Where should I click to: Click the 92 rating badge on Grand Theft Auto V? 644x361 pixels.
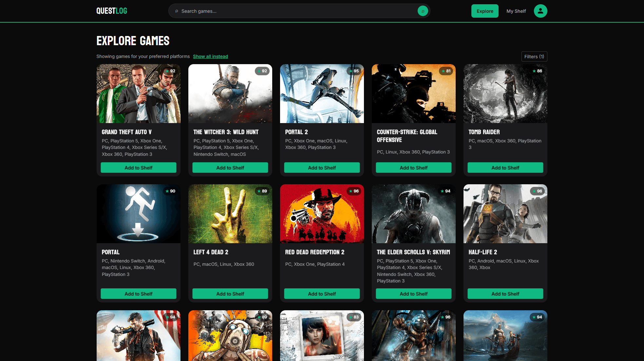(x=171, y=71)
